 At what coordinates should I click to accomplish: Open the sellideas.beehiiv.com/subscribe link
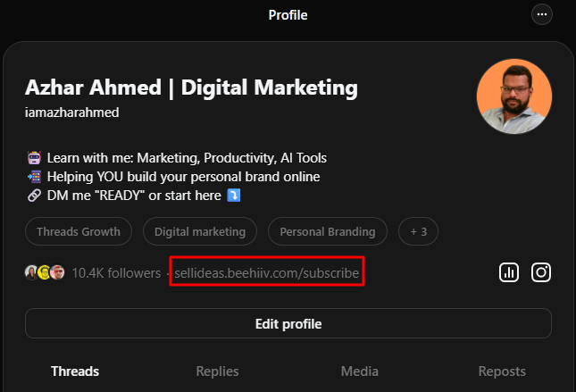click(267, 272)
